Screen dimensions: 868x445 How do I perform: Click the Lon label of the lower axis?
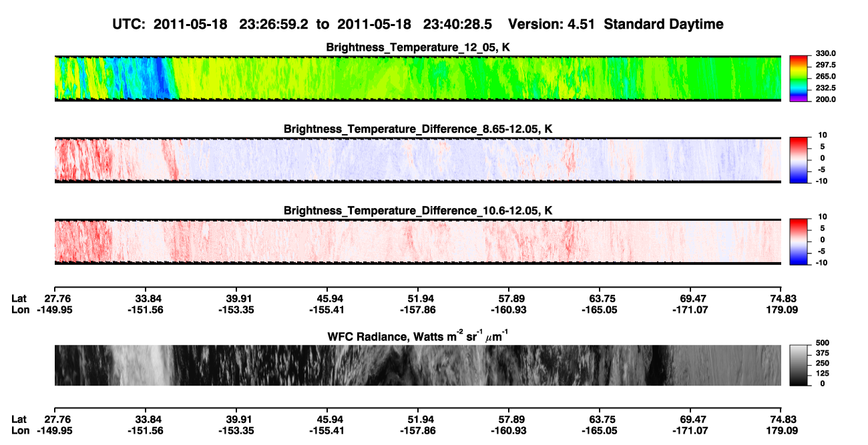(20, 430)
